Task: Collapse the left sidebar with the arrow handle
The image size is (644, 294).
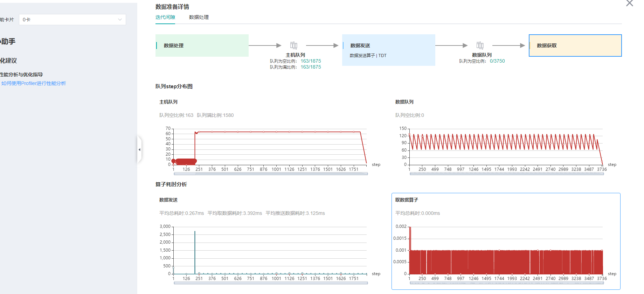Action: pyautogui.click(x=139, y=149)
